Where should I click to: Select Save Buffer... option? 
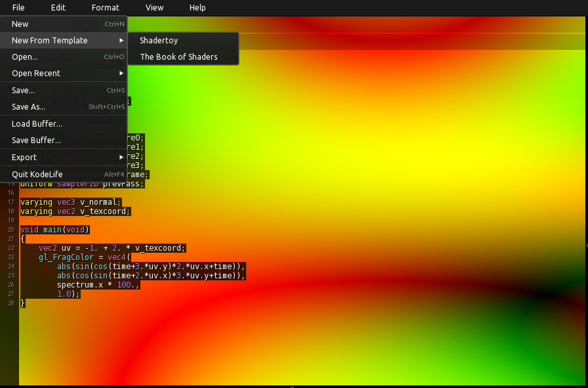pyautogui.click(x=64, y=140)
